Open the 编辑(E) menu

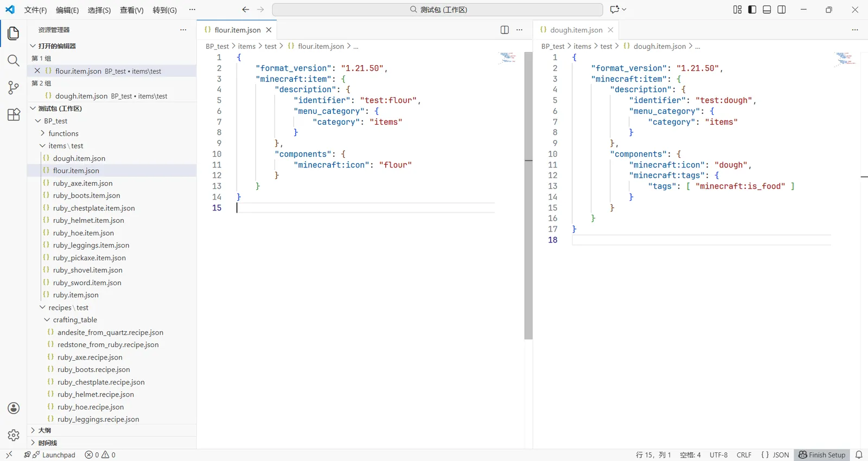click(x=67, y=10)
